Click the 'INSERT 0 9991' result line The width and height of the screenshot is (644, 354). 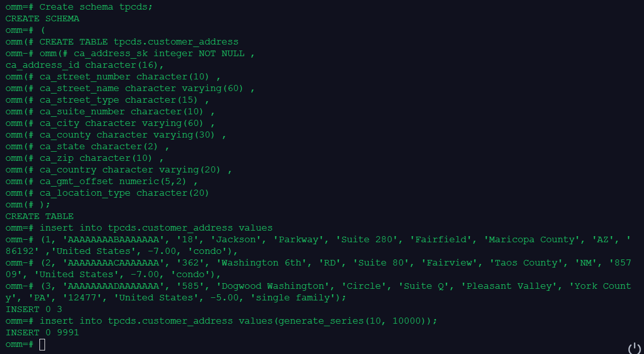(42, 332)
